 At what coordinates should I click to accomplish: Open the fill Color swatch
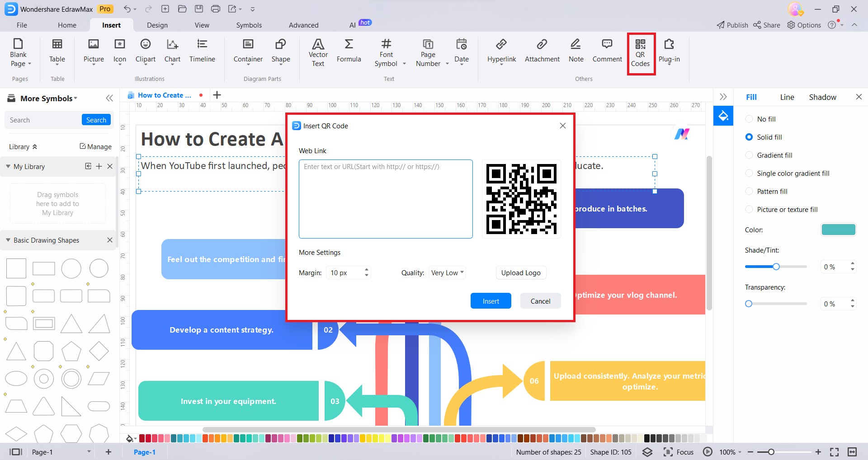pyautogui.click(x=838, y=230)
